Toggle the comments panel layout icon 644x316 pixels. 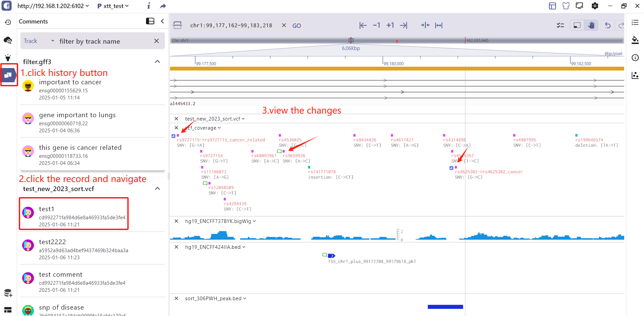tap(150, 21)
